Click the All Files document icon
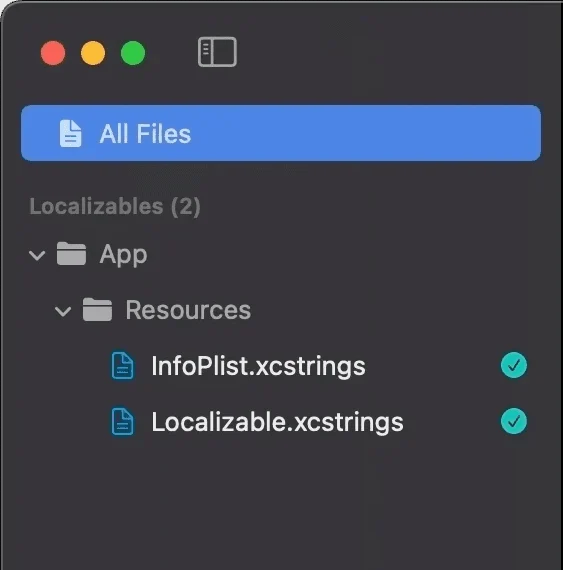563x570 pixels. click(71, 133)
